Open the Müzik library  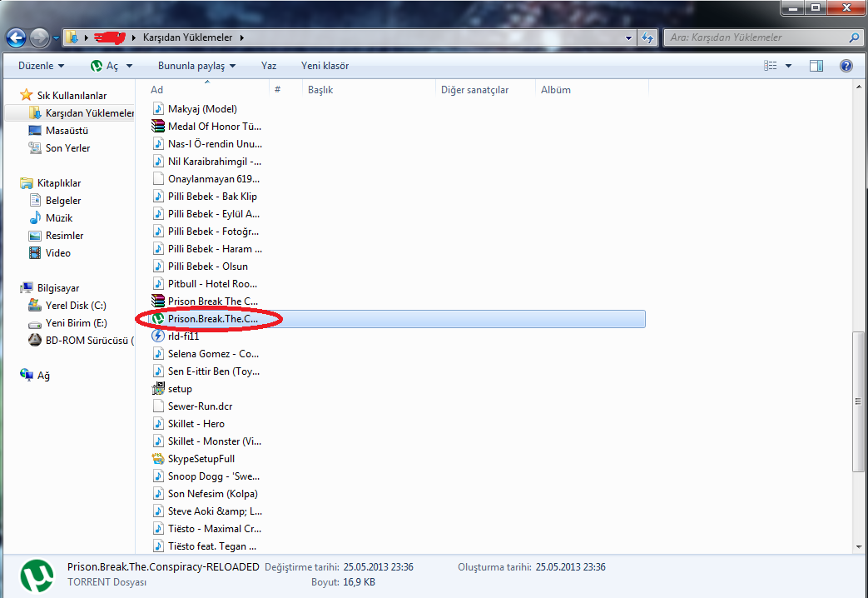pyautogui.click(x=51, y=218)
